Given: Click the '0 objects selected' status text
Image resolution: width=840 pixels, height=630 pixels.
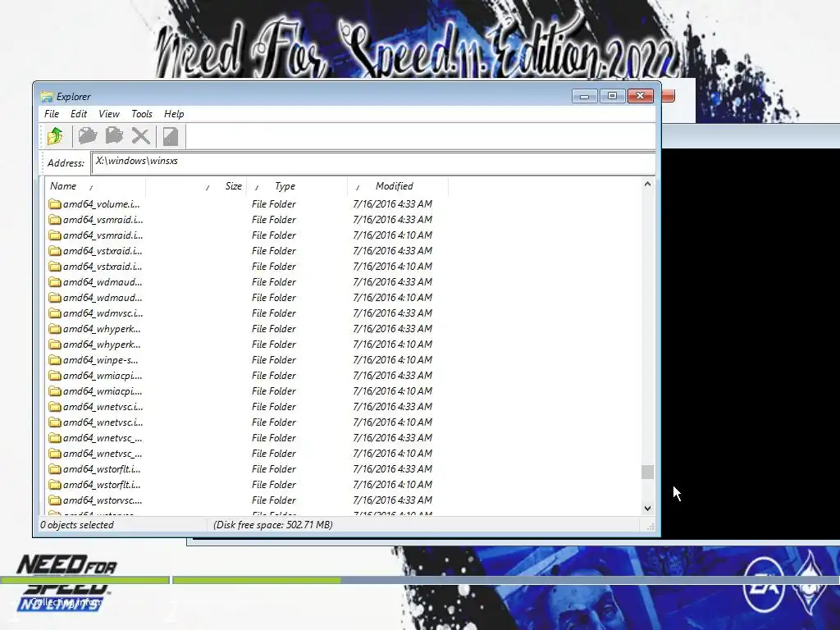Looking at the screenshot, I should (77, 525).
